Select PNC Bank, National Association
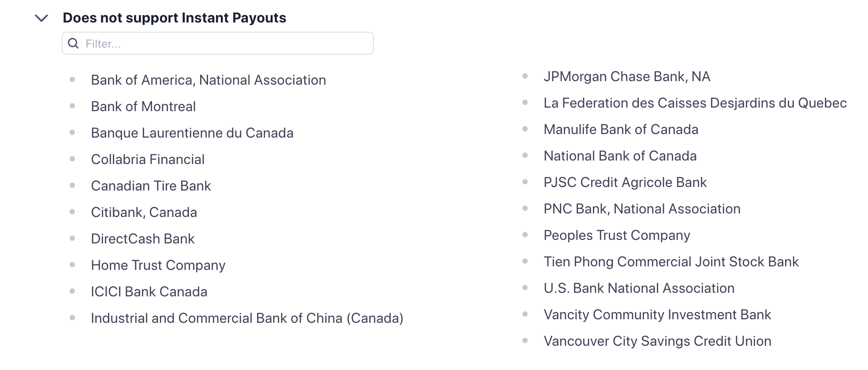The width and height of the screenshot is (868, 370). [642, 209]
